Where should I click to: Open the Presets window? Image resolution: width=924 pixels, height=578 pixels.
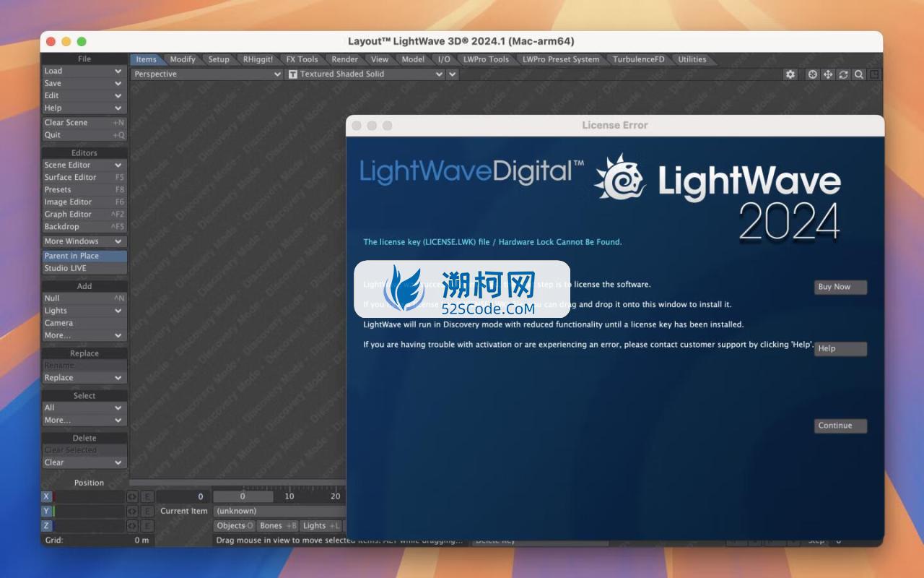84,189
